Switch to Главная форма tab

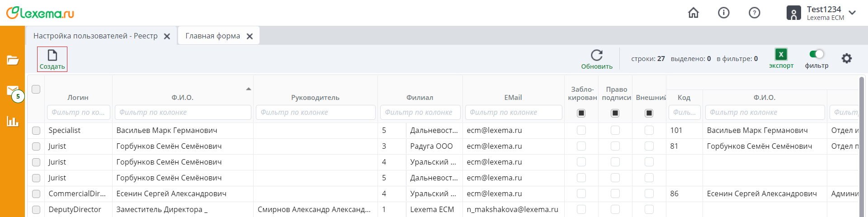212,36
